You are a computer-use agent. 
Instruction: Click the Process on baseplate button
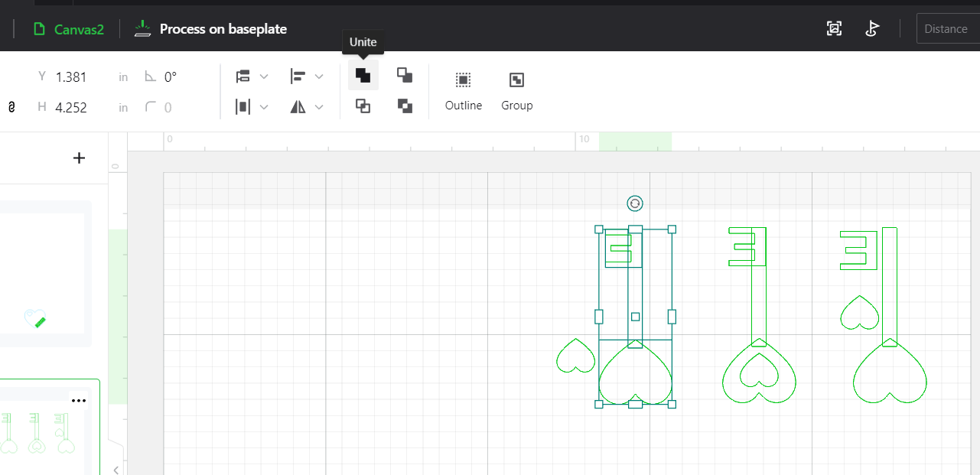[x=210, y=29]
